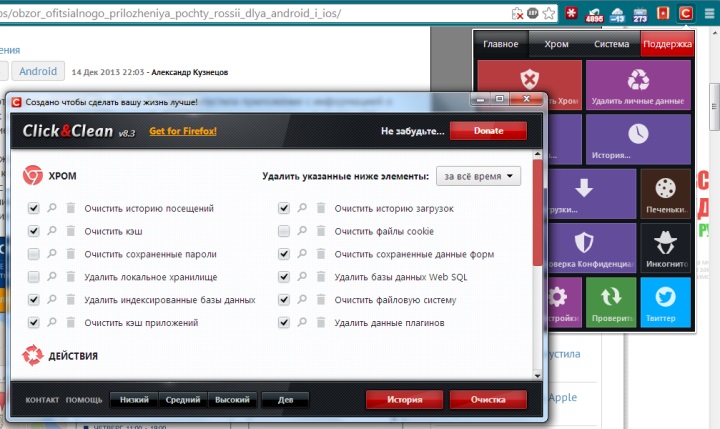This screenshot has width=720, height=429.
Task: Open the 'Твиттер' bird tile
Action: [665, 302]
